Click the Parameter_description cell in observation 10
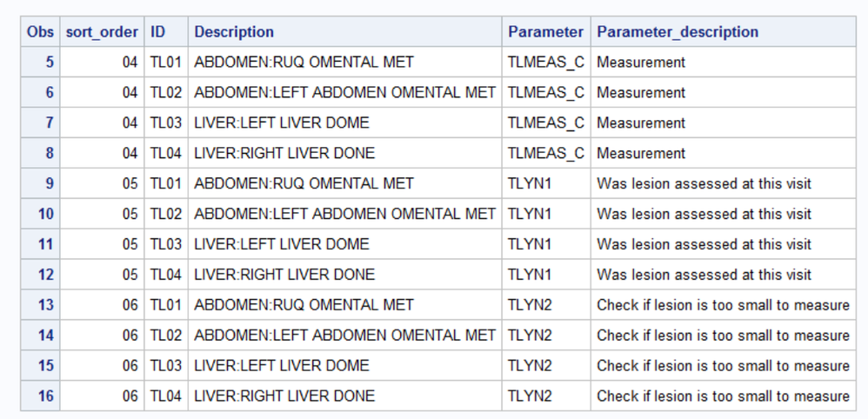This screenshot has width=868, height=419. coord(704,215)
